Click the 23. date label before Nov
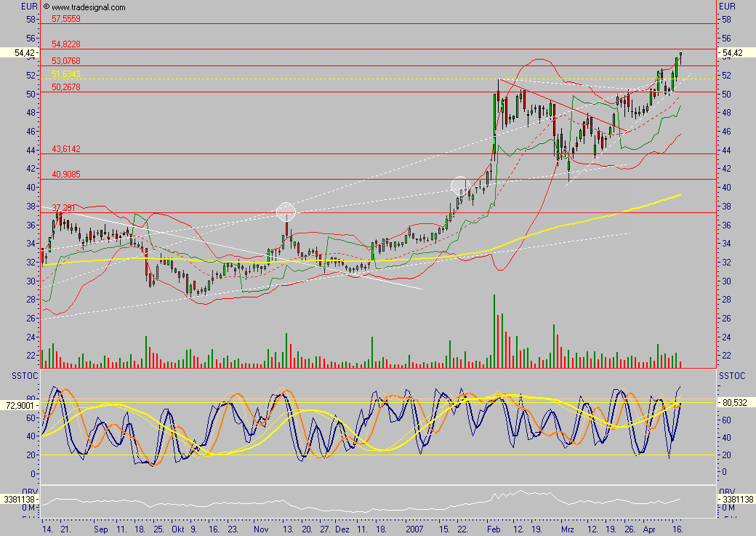The height and width of the screenshot is (536, 756). [233, 529]
